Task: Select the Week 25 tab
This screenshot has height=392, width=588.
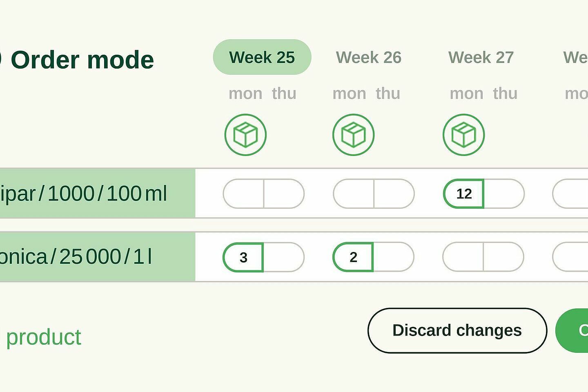Action: click(x=262, y=57)
